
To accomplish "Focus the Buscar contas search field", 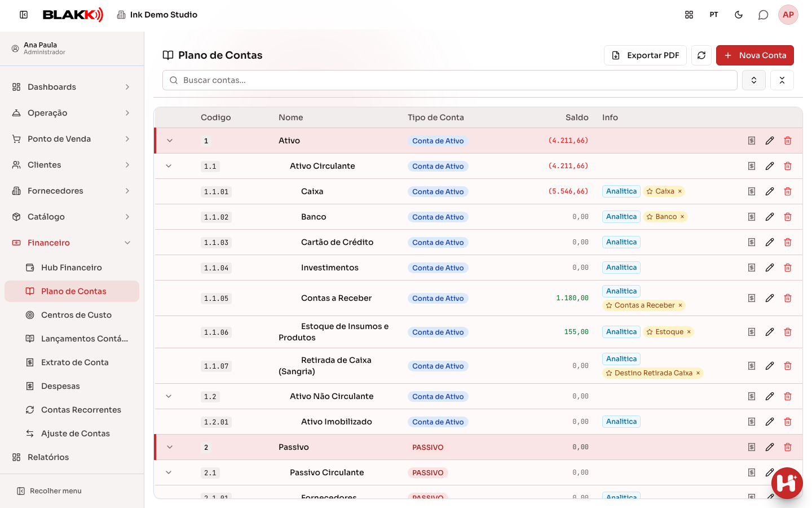I will [x=450, y=80].
